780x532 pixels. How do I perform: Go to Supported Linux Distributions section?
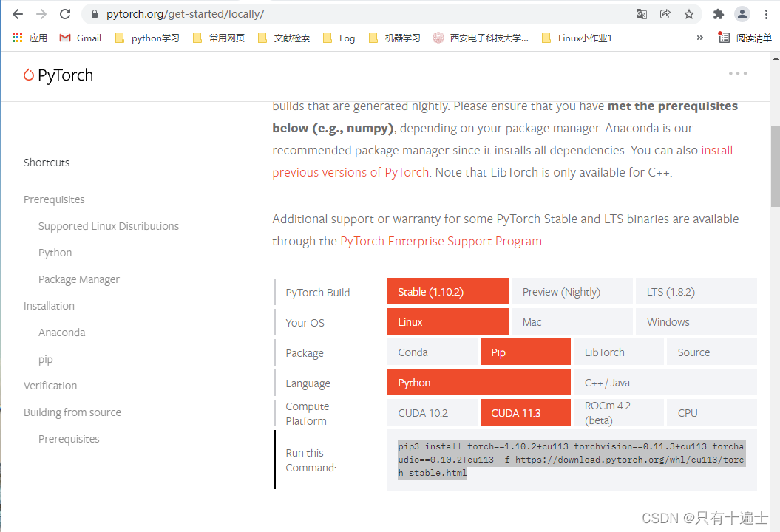[x=109, y=226]
